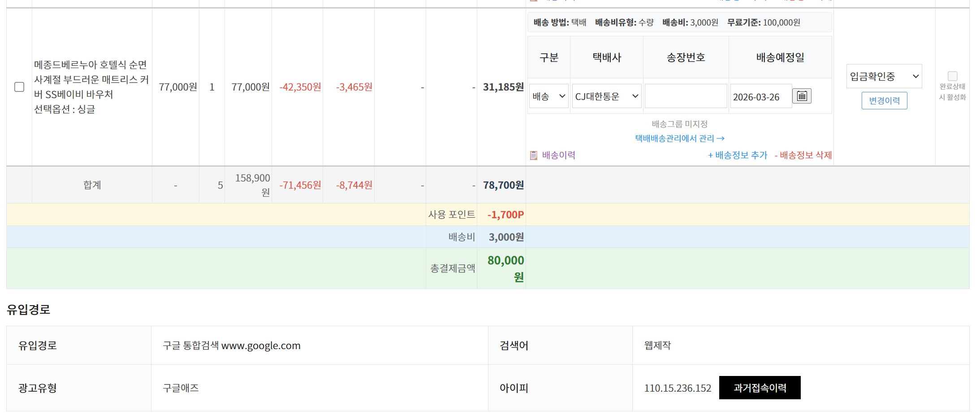Enable the 완료상태 시 활성화 checkbox
Screen dimensions: 980x419
tap(952, 76)
